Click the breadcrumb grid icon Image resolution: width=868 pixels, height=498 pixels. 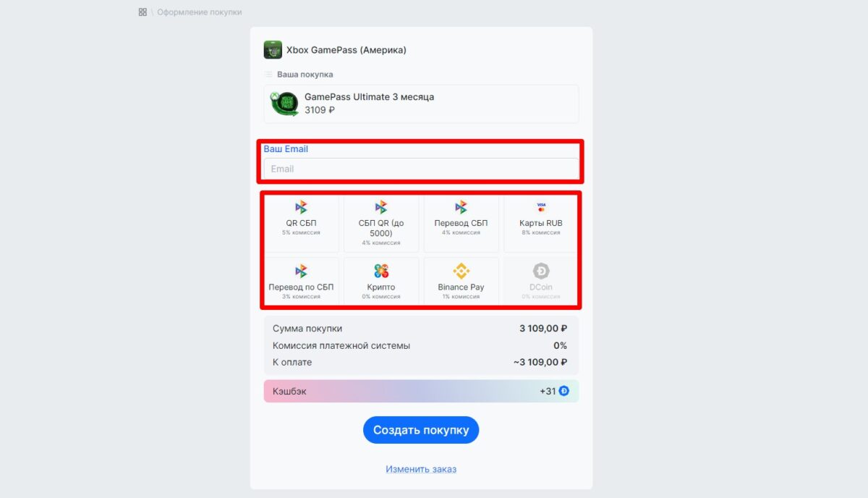[x=142, y=12]
